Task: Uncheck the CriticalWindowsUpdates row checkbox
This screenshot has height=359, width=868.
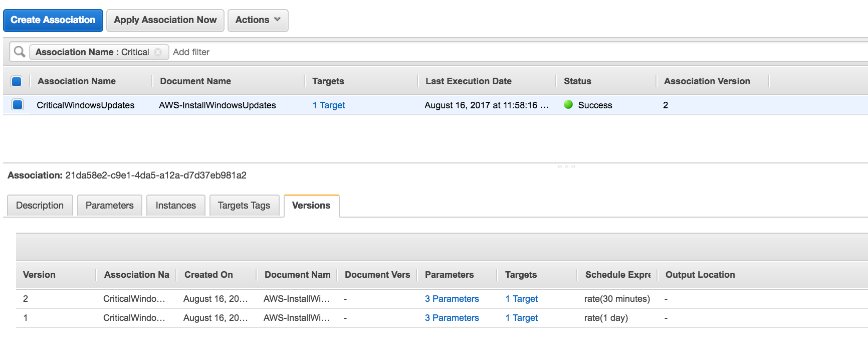Action: [18, 105]
